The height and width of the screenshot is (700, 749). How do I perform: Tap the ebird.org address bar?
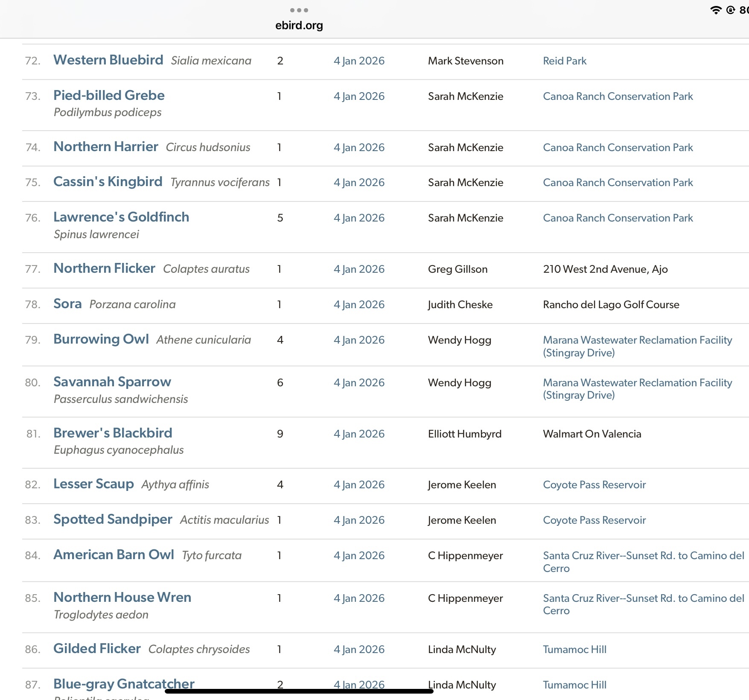click(299, 26)
